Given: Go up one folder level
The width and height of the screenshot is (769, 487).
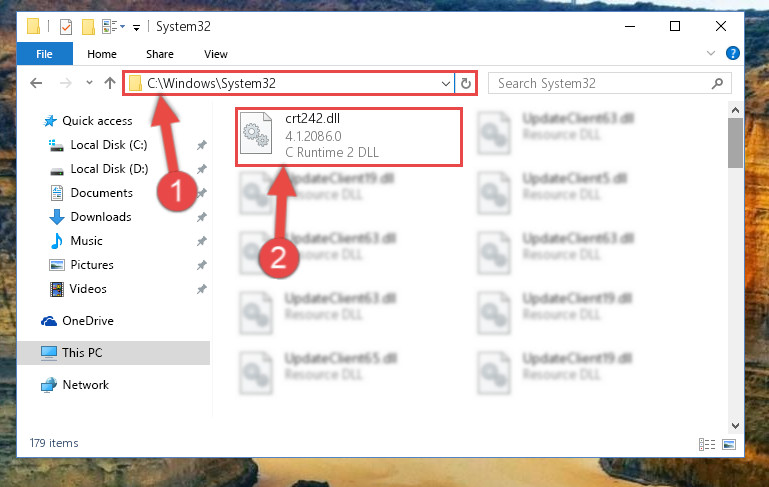Looking at the screenshot, I should coord(110,83).
